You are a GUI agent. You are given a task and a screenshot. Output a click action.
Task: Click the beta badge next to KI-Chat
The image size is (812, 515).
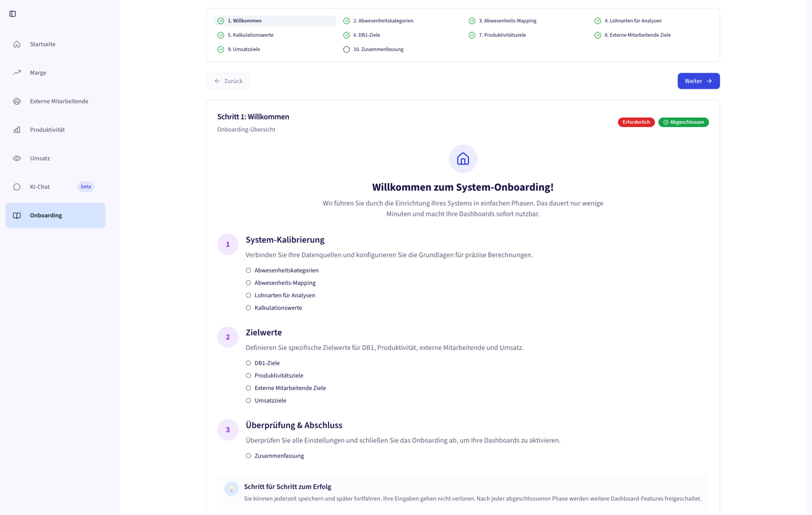[x=86, y=187]
